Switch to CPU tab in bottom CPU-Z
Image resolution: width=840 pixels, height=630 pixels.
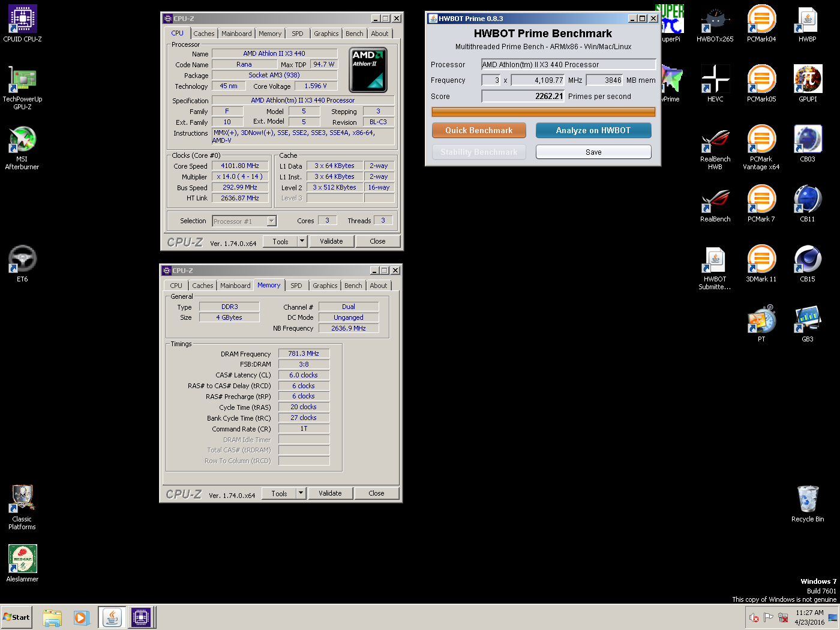pos(176,286)
